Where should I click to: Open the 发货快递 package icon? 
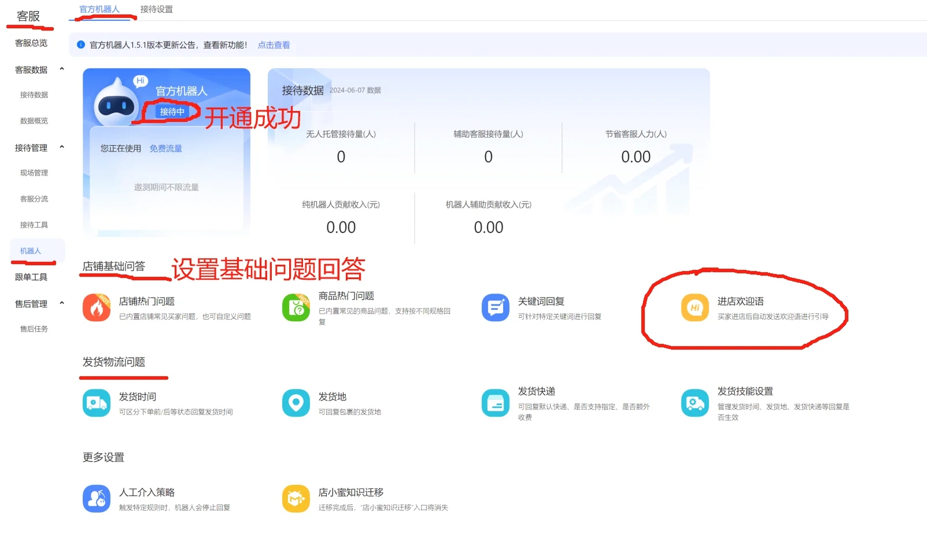pos(496,403)
